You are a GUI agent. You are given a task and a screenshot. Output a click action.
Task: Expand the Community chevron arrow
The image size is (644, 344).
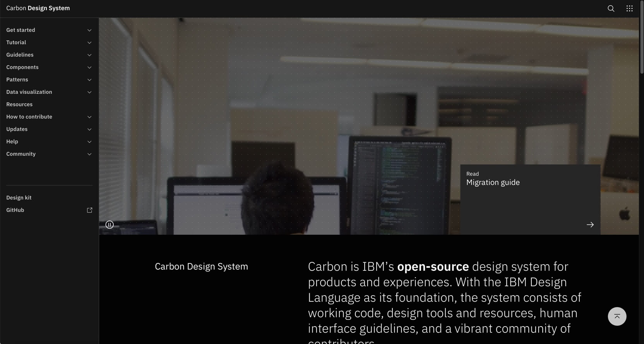pyautogui.click(x=89, y=154)
